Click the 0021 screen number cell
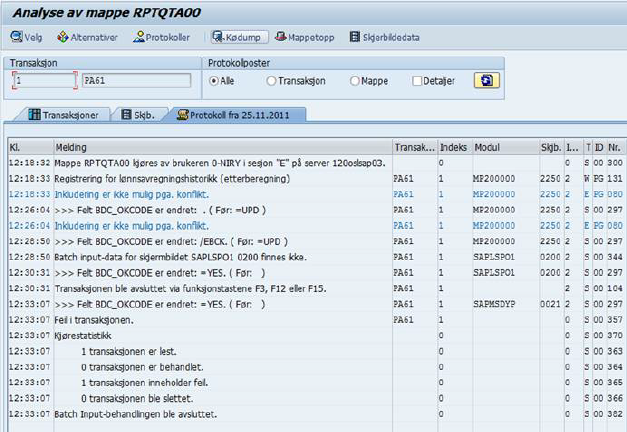 [550, 304]
